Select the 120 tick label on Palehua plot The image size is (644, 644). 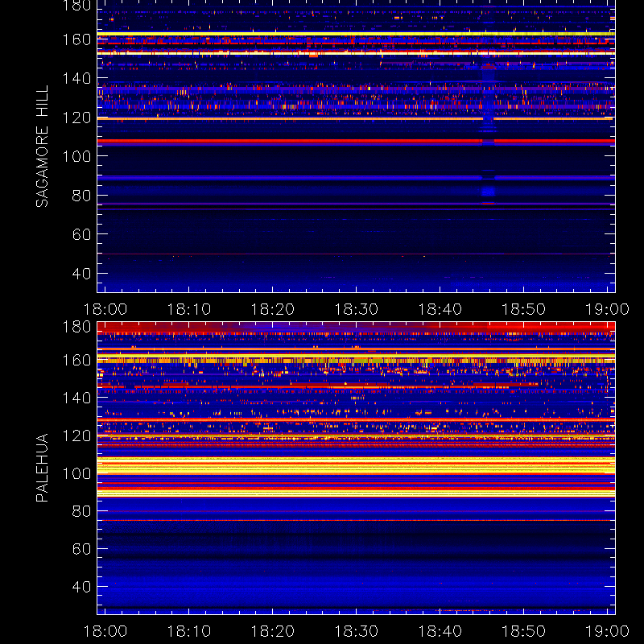pyautogui.click(x=76, y=436)
